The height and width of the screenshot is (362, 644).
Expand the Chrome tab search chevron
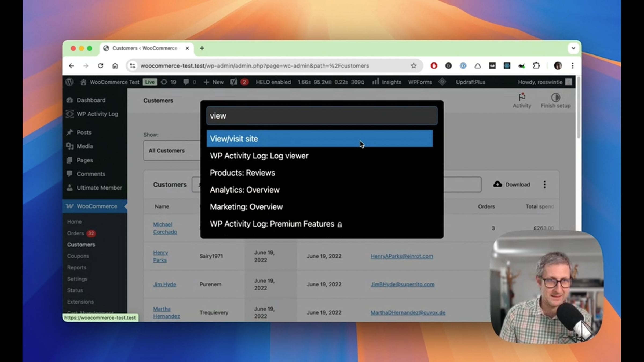[x=573, y=48]
